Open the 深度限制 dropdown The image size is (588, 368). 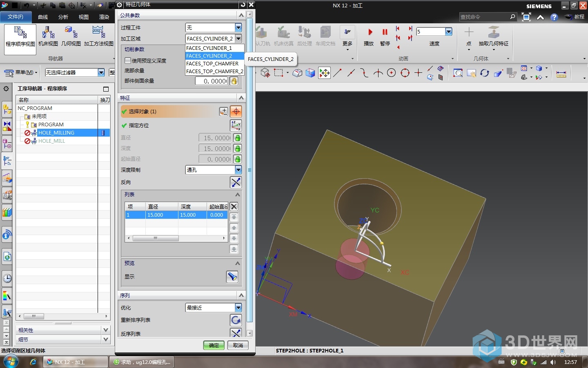238,170
